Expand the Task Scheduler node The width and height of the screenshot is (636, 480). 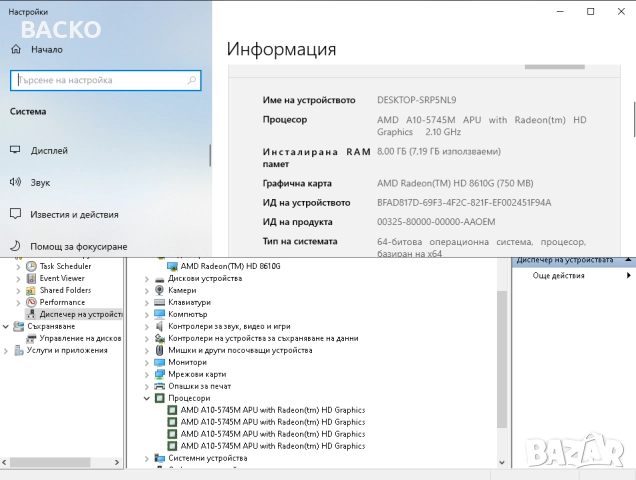18,267
